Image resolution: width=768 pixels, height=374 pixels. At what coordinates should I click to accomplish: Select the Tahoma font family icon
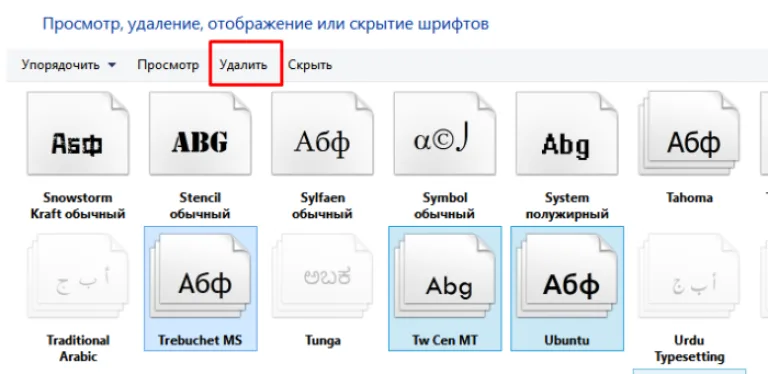click(689, 134)
